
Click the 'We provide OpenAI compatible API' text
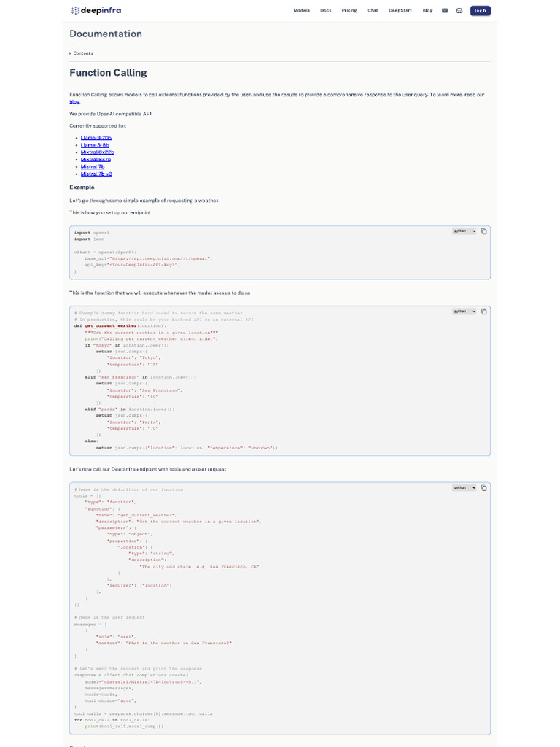tap(111, 114)
